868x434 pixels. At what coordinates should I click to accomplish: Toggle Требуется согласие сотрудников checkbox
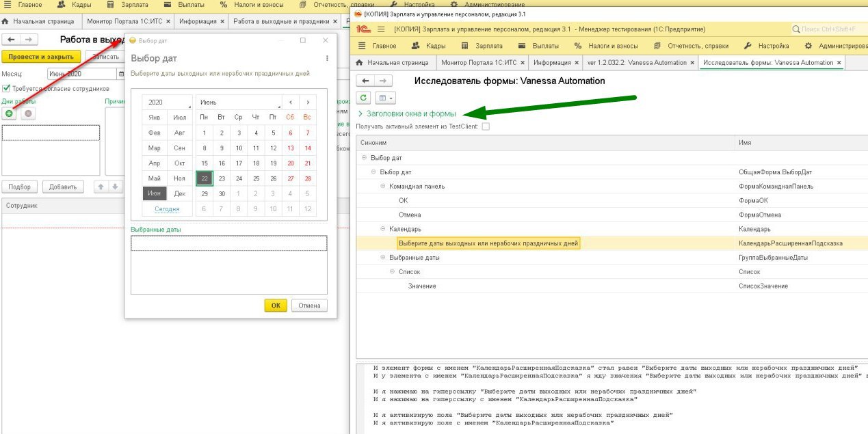click(x=6, y=88)
